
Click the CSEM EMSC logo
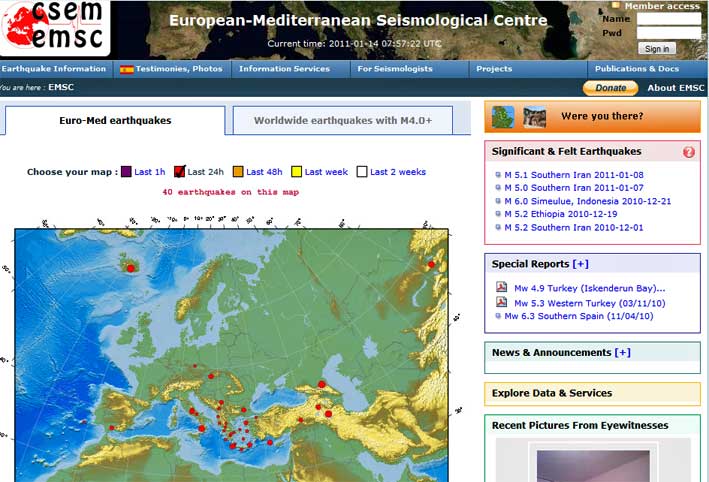[55, 27]
